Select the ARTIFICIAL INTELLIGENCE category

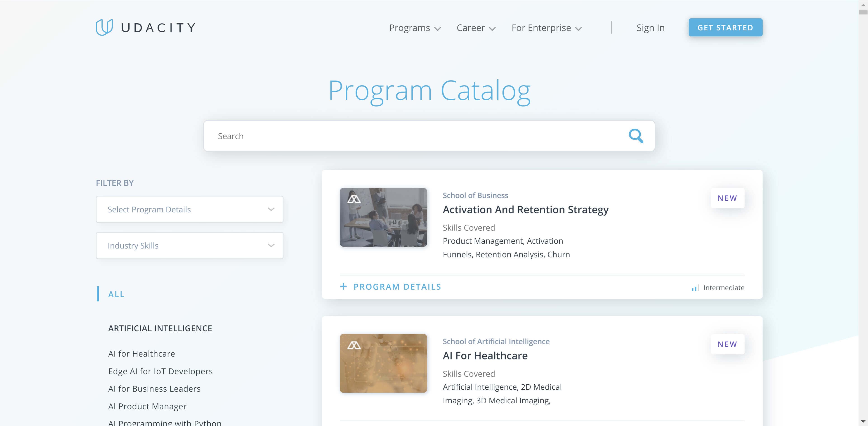click(160, 328)
